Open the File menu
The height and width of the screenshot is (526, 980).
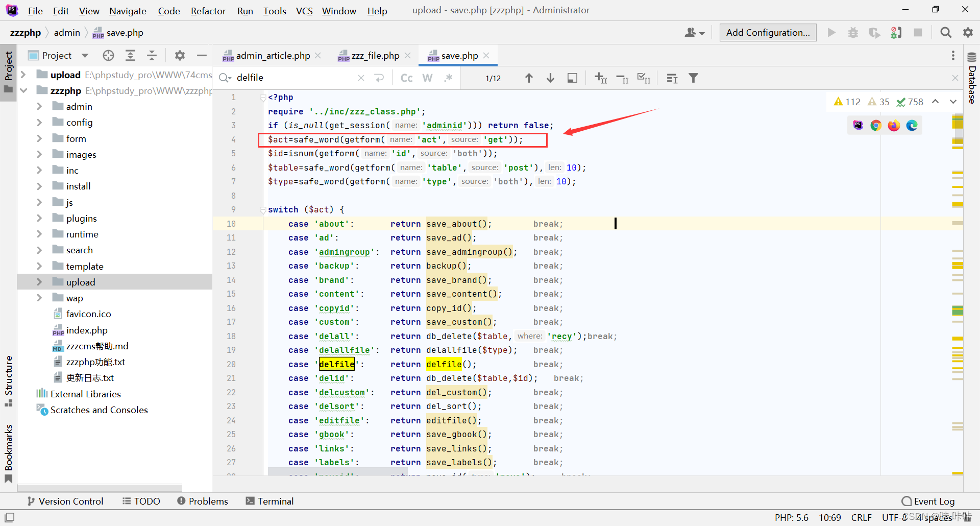coord(35,11)
